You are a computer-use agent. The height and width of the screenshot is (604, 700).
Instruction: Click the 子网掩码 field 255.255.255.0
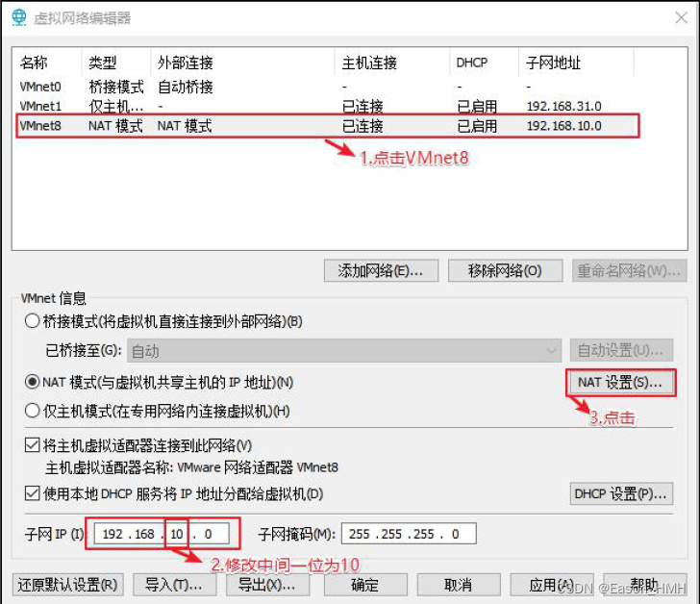pyautogui.click(x=409, y=534)
